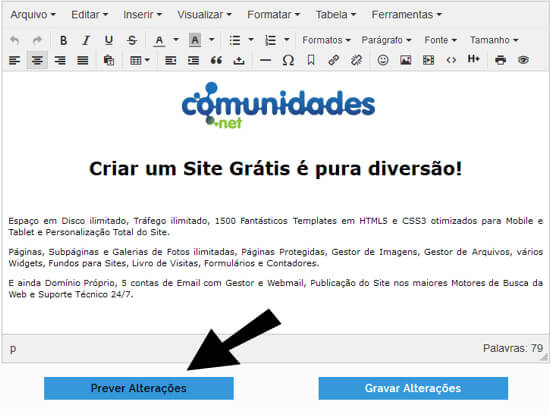Open the Inserir menu
This screenshot has height=415, width=550.
pos(142,15)
